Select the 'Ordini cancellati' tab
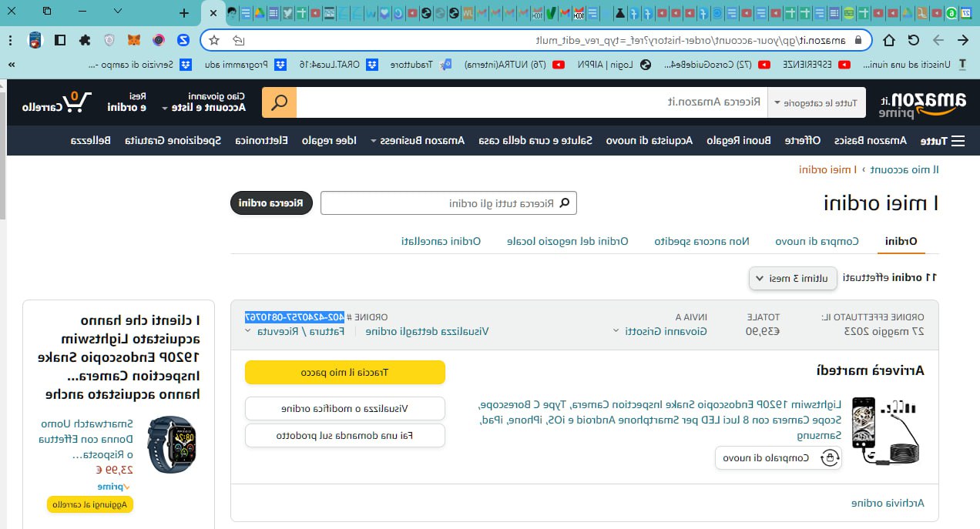Screen dimensions: 980x529 click(x=441, y=241)
